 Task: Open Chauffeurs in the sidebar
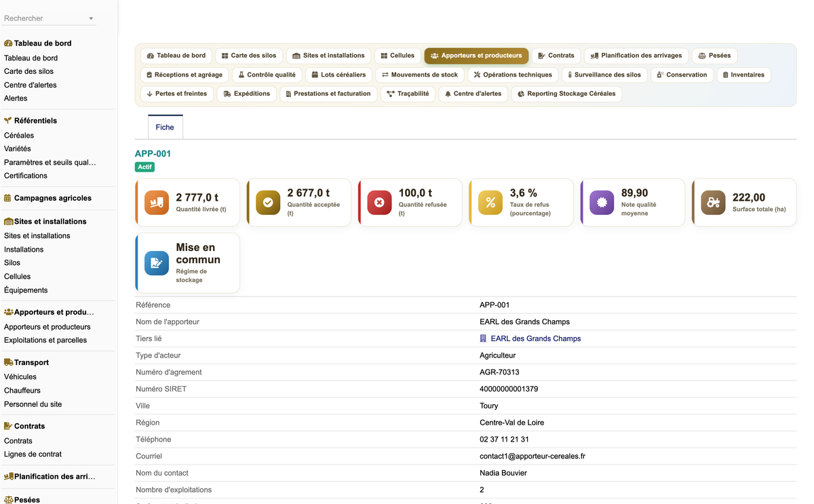coord(22,391)
